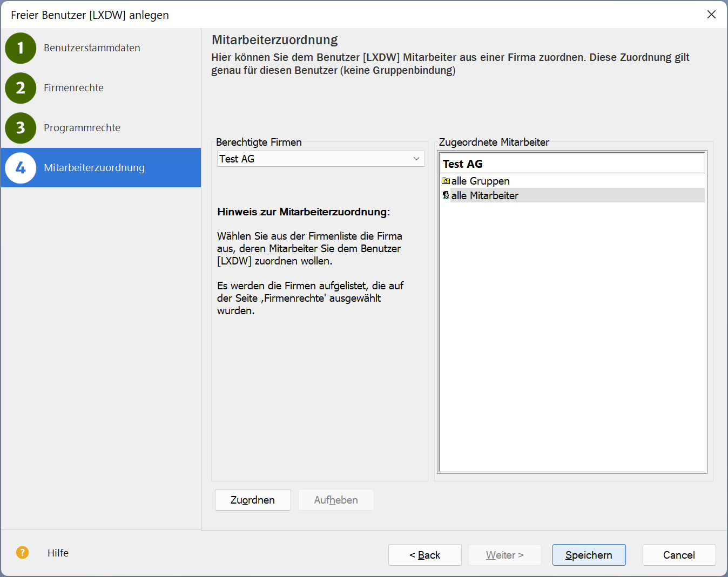The width and height of the screenshot is (728, 577).
Task: Click the highlighted step 4 circle icon
Action: coord(21,168)
